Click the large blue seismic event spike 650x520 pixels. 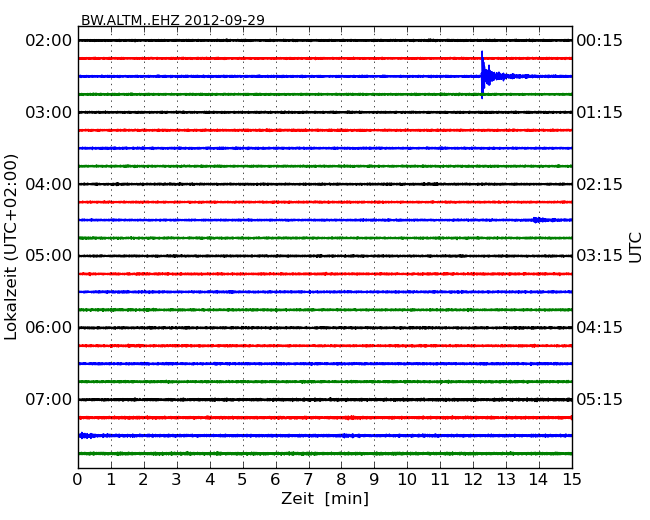[x=483, y=75]
